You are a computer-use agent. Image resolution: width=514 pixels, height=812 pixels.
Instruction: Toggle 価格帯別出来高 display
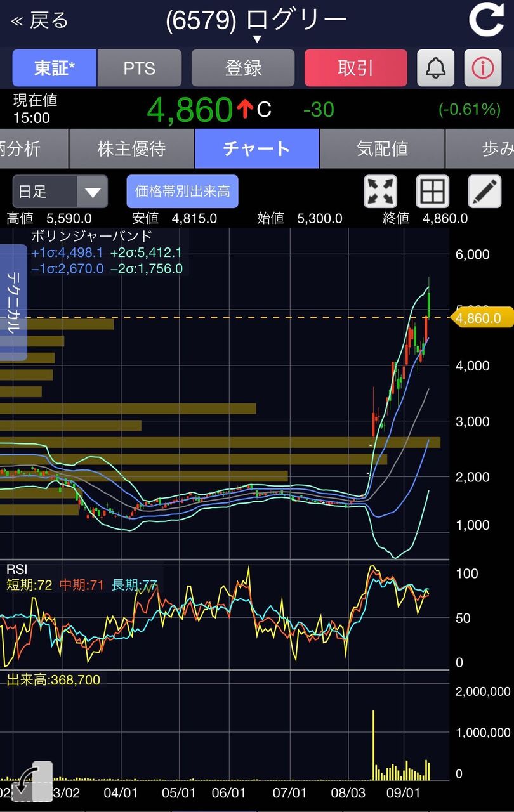[x=183, y=191]
